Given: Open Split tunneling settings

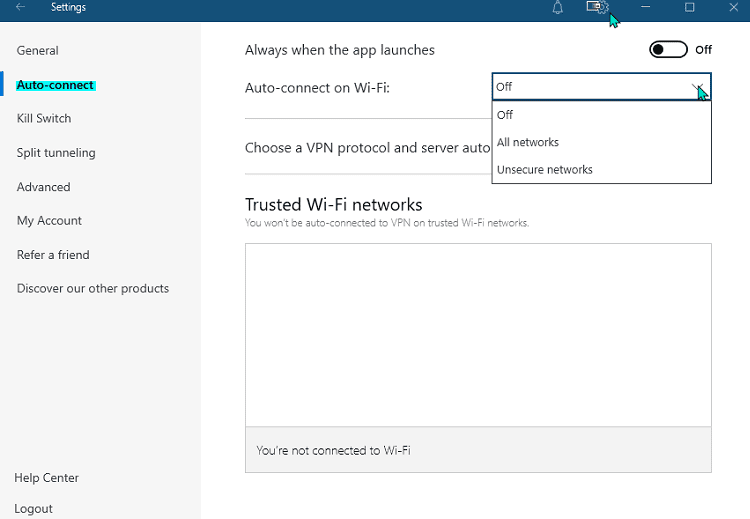Looking at the screenshot, I should point(56,153).
